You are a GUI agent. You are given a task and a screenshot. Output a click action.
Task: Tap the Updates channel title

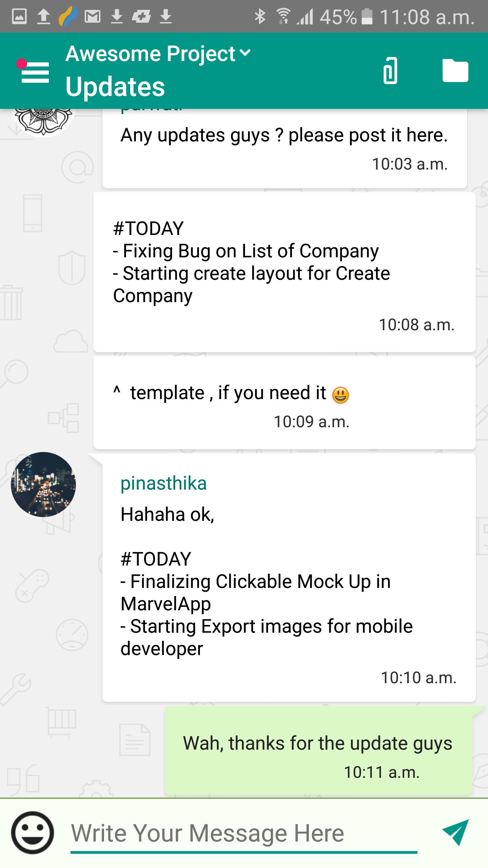115,87
